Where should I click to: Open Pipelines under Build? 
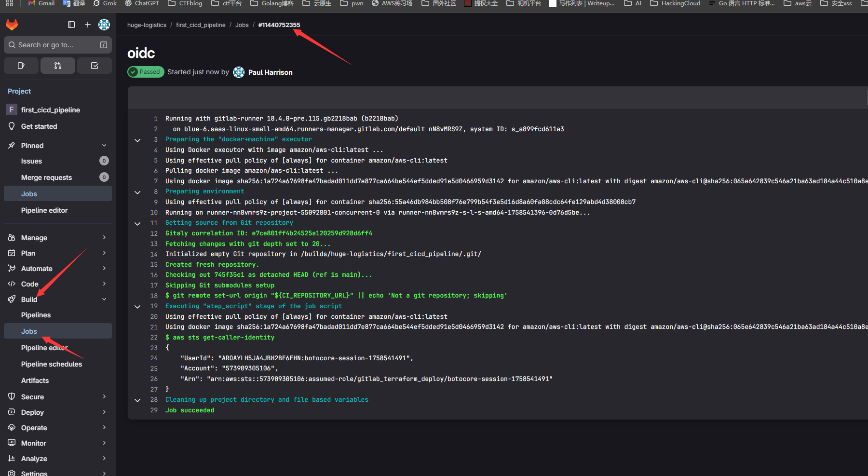point(36,315)
